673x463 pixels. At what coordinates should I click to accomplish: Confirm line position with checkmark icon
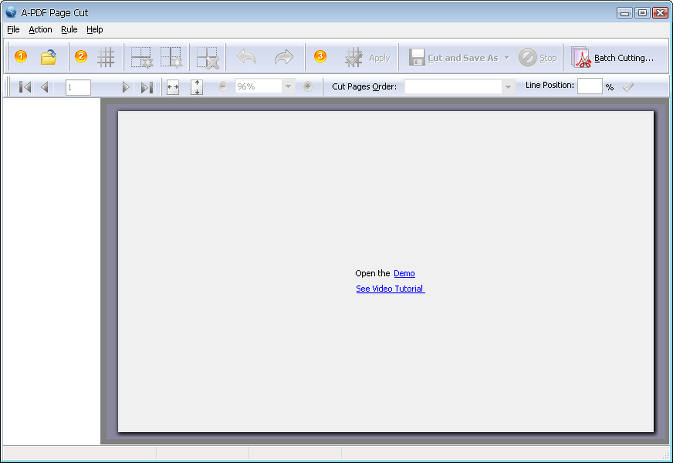click(x=628, y=87)
